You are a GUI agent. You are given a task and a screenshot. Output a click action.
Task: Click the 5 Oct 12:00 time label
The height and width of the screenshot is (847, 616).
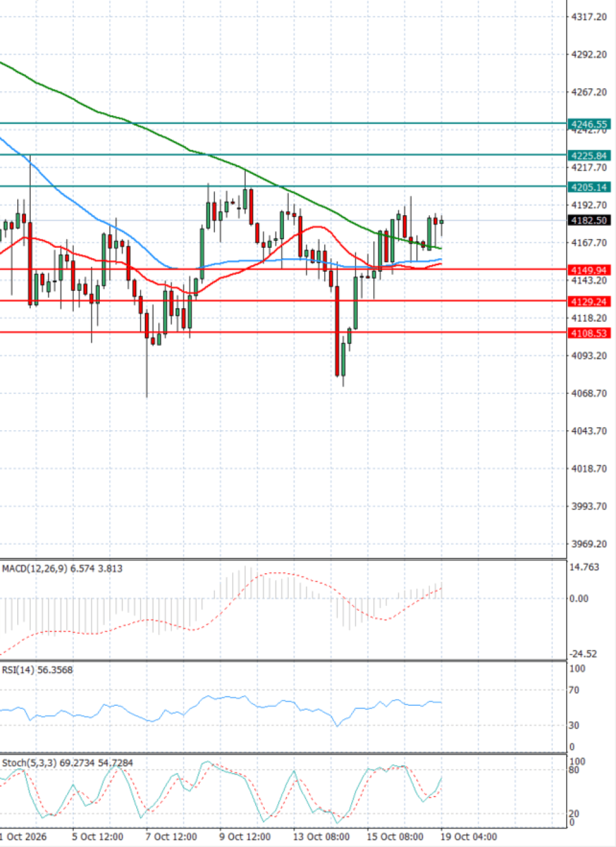point(97,837)
